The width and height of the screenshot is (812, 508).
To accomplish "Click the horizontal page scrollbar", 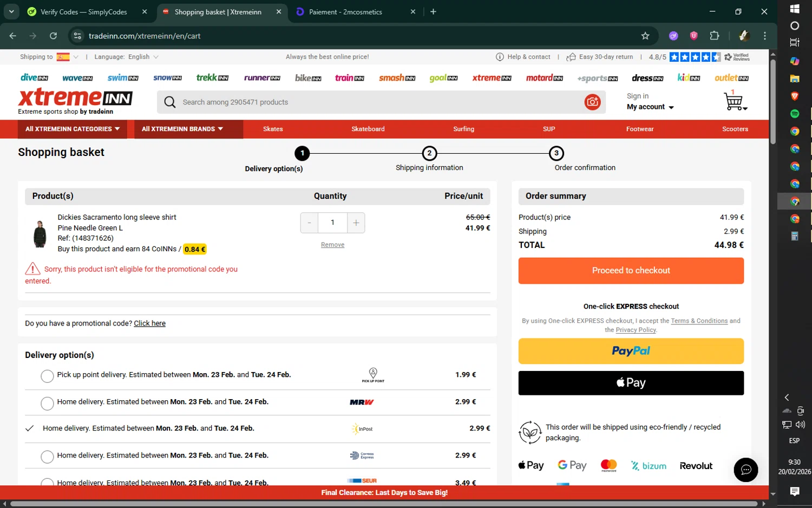I will (x=383, y=504).
